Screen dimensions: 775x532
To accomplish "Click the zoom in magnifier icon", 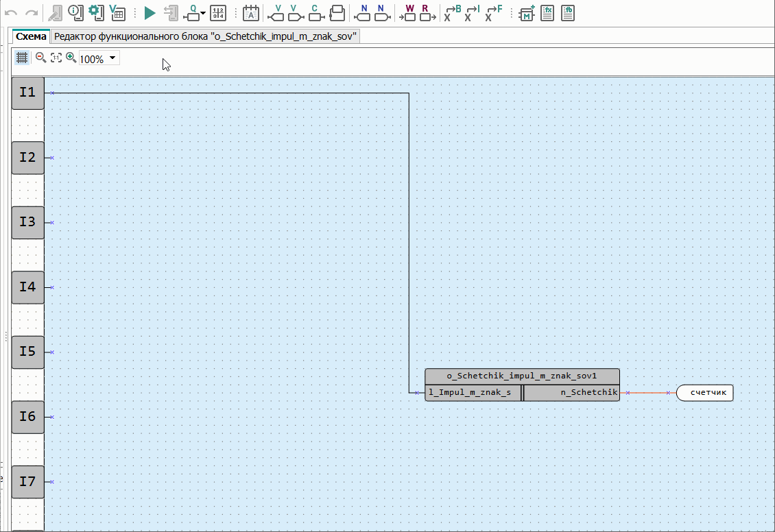I will [71, 58].
